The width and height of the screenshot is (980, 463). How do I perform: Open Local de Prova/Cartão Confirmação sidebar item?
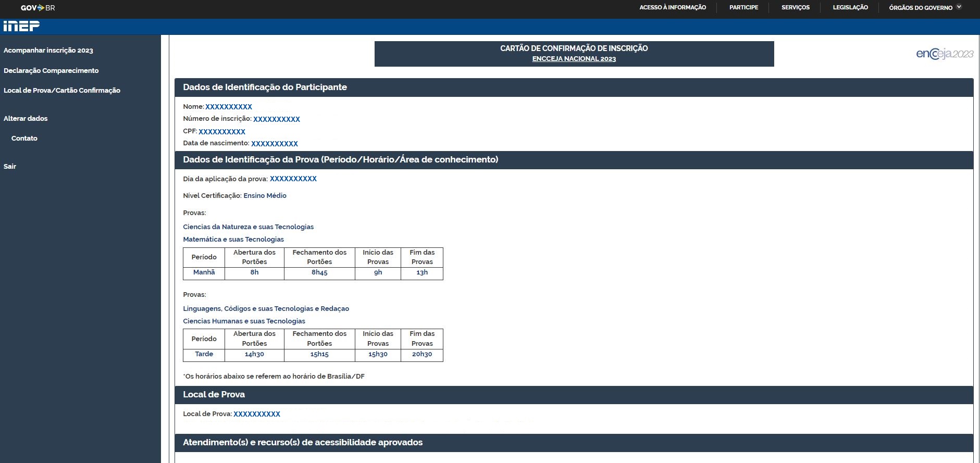(62, 90)
